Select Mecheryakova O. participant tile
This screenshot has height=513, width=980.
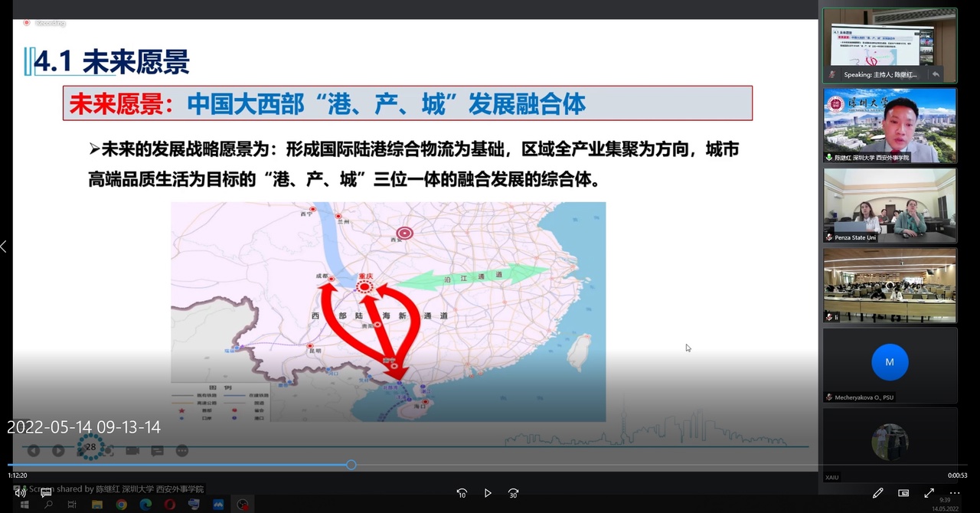click(890, 364)
